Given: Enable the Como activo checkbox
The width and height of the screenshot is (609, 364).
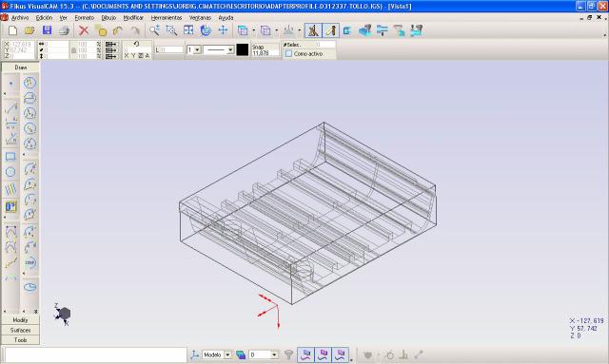Looking at the screenshot, I should tap(288, 54).
